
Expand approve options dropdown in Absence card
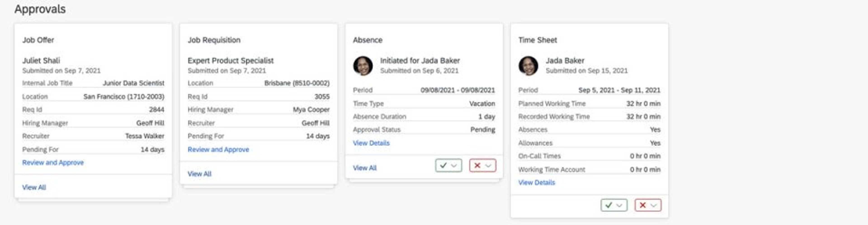(x=454, y=165)
